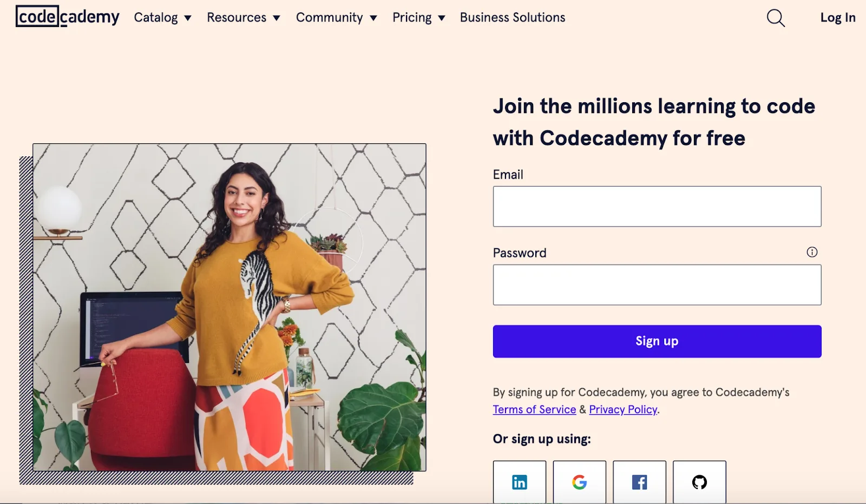Viewport: 866px width, 504px height.
Task: Open the Privacy Policy link
Action: (x=623, y=409)
